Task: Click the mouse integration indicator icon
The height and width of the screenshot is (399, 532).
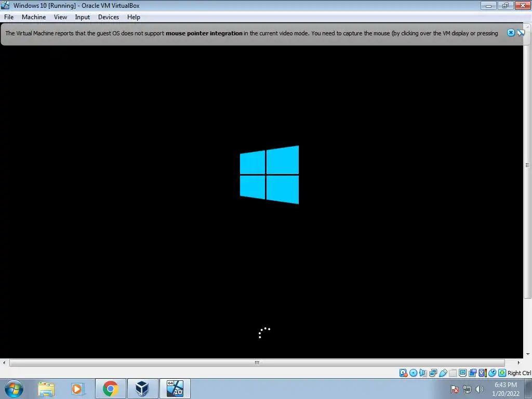Action: point(493,373)
